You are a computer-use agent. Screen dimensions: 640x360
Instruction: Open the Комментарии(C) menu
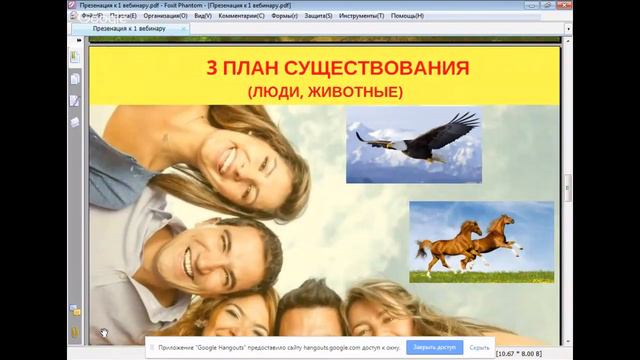241,16
